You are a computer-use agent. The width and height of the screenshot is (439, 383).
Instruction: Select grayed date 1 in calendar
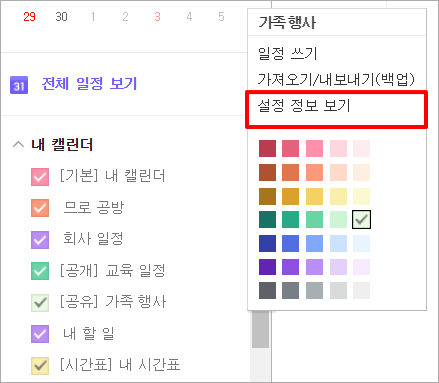tap(93, 16)
